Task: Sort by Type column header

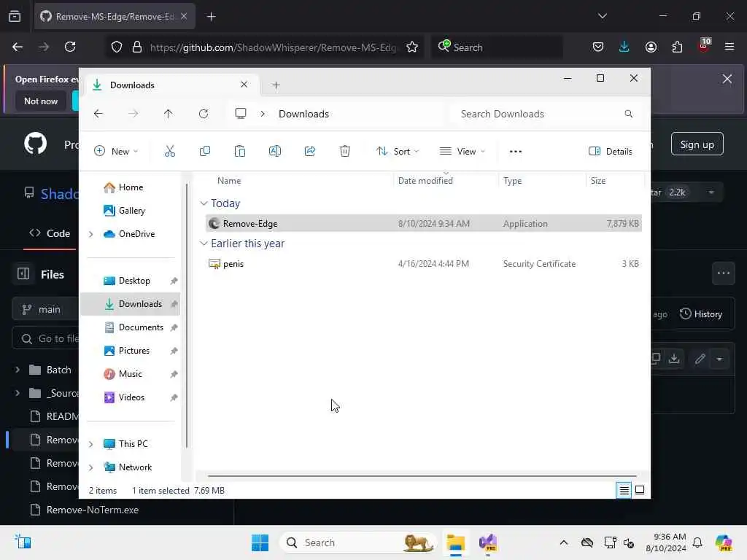Action: (513, 181)
